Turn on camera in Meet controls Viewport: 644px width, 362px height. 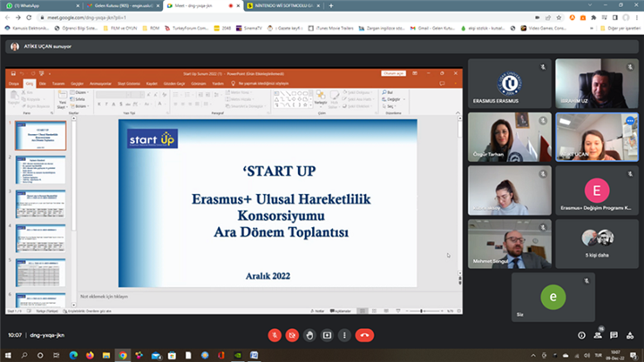292,335
